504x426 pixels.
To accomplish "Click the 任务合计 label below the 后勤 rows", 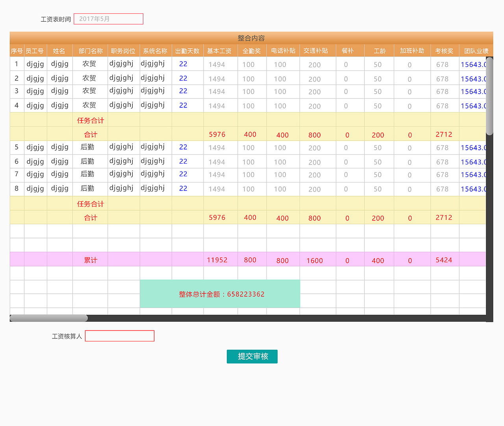I will click(91, 204).
